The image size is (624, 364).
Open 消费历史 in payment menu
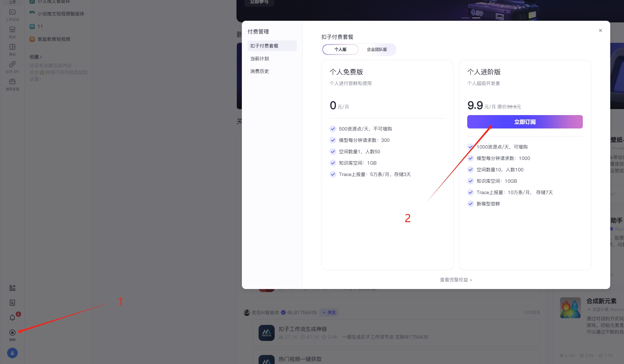pyautogui.click(x=260, y=71)
